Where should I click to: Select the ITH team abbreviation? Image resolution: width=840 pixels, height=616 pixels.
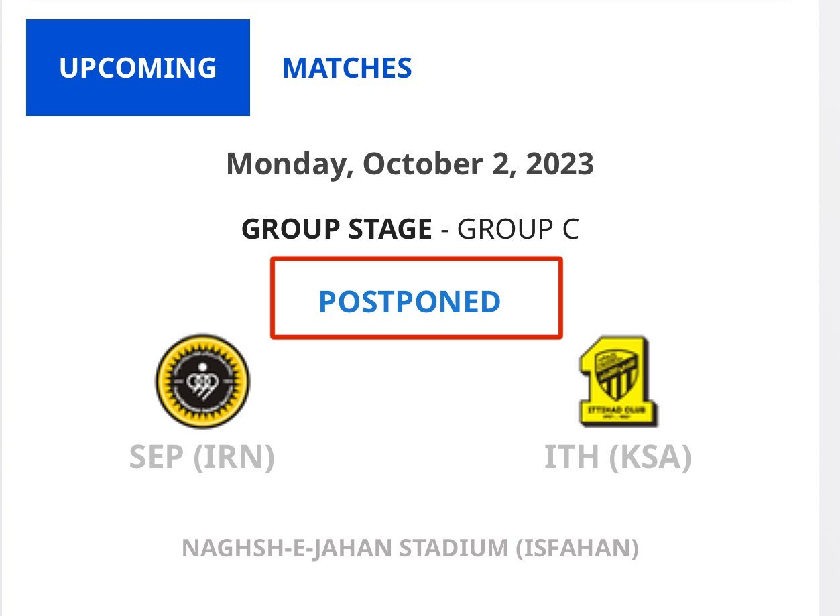coord(571,458)
